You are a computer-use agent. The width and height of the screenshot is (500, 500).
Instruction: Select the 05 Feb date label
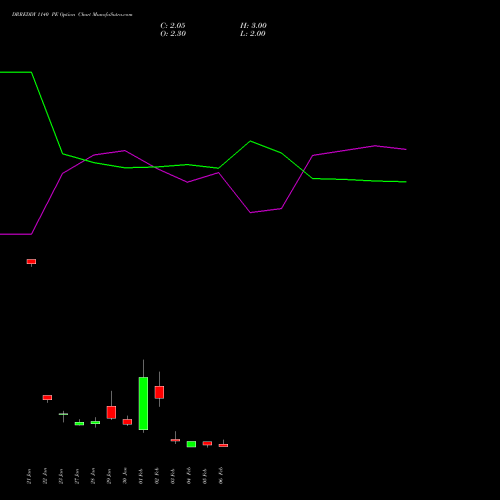point(205,476)
